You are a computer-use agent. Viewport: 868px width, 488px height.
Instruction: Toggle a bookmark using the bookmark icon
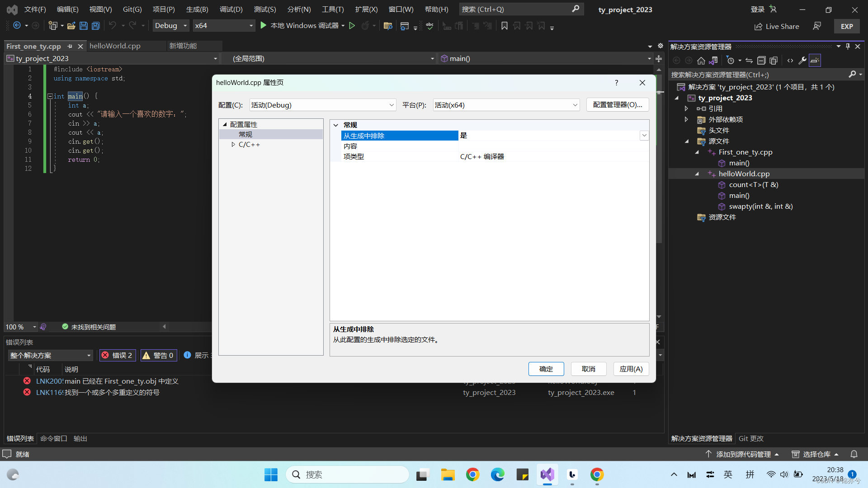(x=505, y=26)
